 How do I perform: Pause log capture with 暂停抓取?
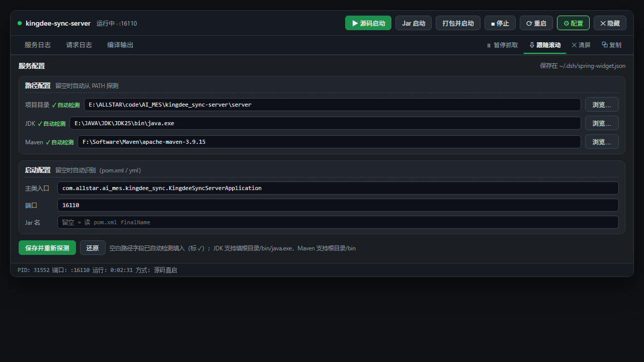click(502, 45)
